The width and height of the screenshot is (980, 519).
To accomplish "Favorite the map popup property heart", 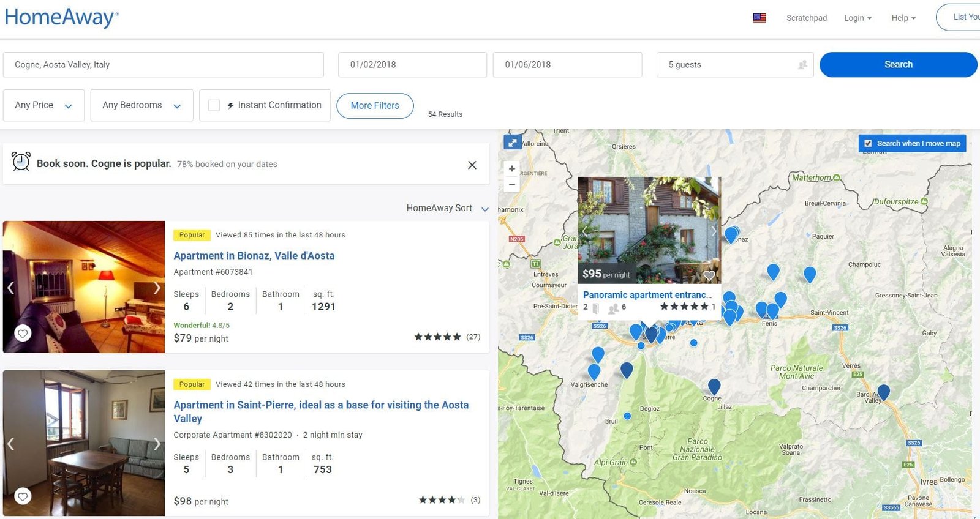I will (709, 275).
